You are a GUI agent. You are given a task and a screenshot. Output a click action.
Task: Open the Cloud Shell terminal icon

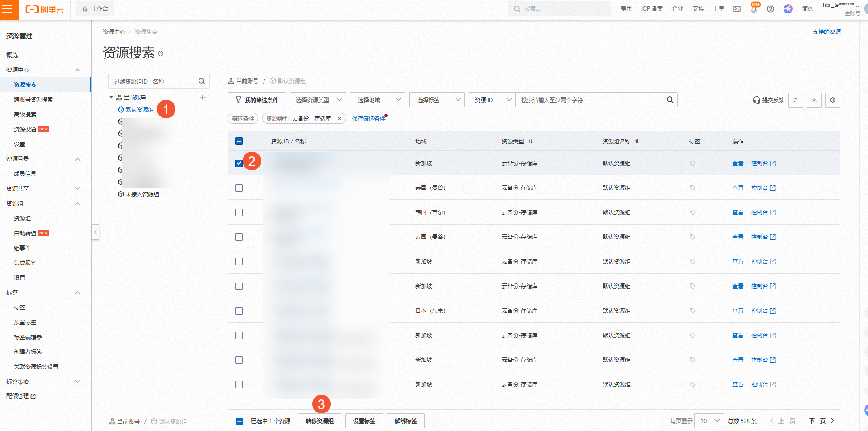pyautogui.click(x=737, y=9)
